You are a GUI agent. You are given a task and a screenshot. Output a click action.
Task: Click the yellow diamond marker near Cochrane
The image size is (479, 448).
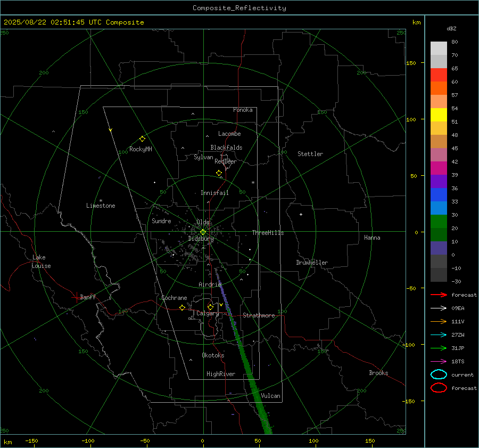[x=182, y=307]
